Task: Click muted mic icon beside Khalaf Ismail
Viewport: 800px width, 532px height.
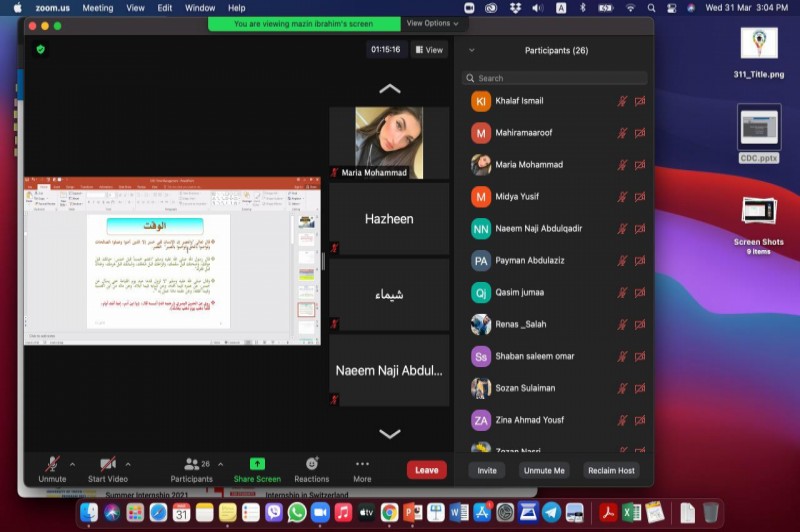Action: 623,101
